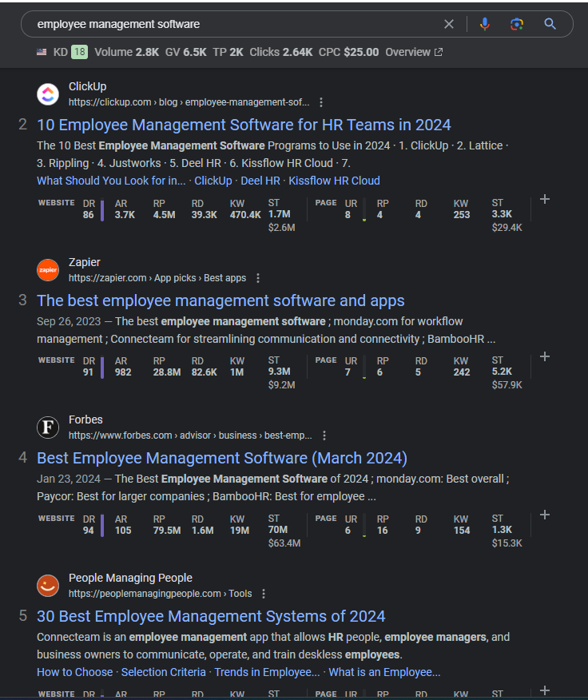Click ClickUp website DR value 86

tap(89, 215)
